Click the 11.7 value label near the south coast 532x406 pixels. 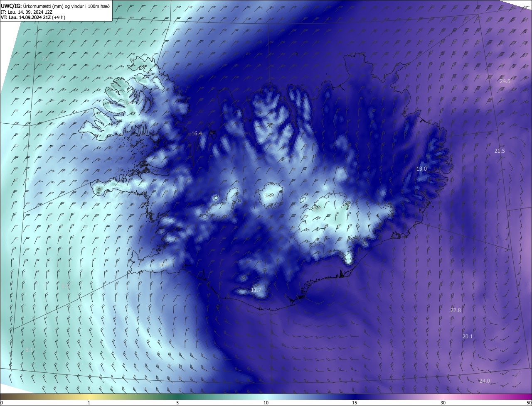[256, 290]
